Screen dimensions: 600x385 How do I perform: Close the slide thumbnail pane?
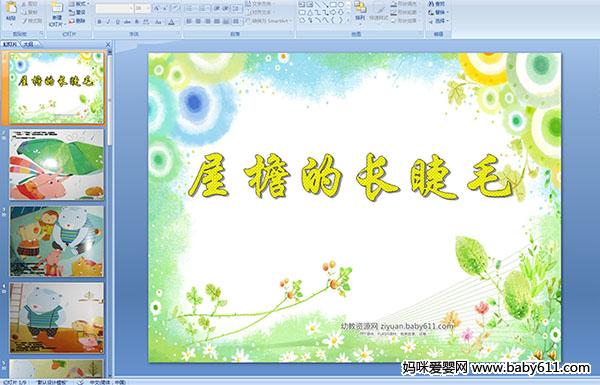pos(108,44)
